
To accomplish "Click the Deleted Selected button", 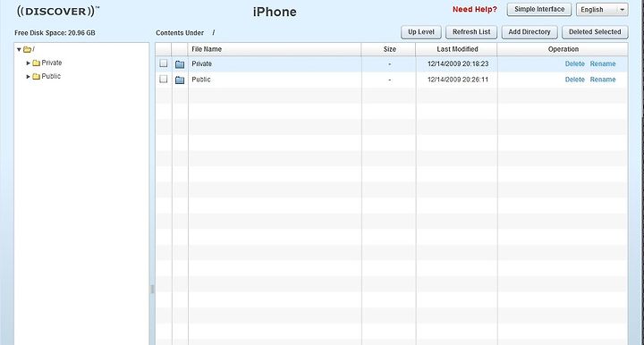I will [595, 32].
